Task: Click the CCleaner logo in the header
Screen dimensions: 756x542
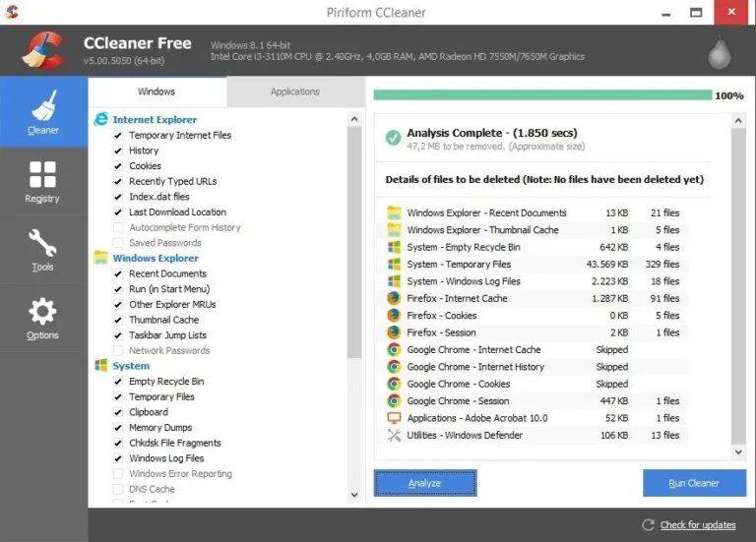Action: point(43,50)
